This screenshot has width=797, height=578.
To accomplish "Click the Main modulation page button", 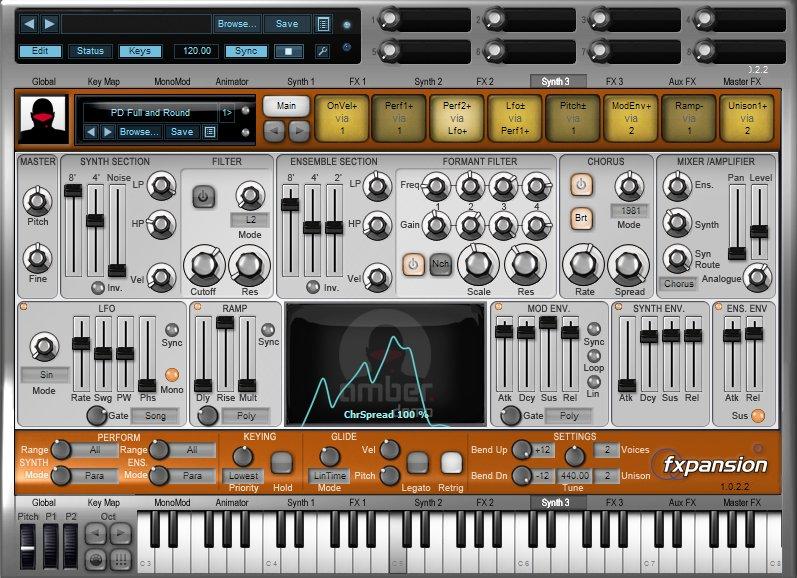I will (x=286, y=106).
